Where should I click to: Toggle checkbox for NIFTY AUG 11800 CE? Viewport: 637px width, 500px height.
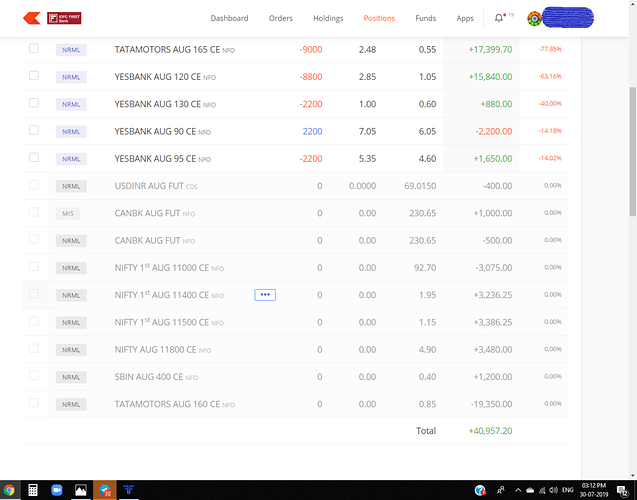34,348
